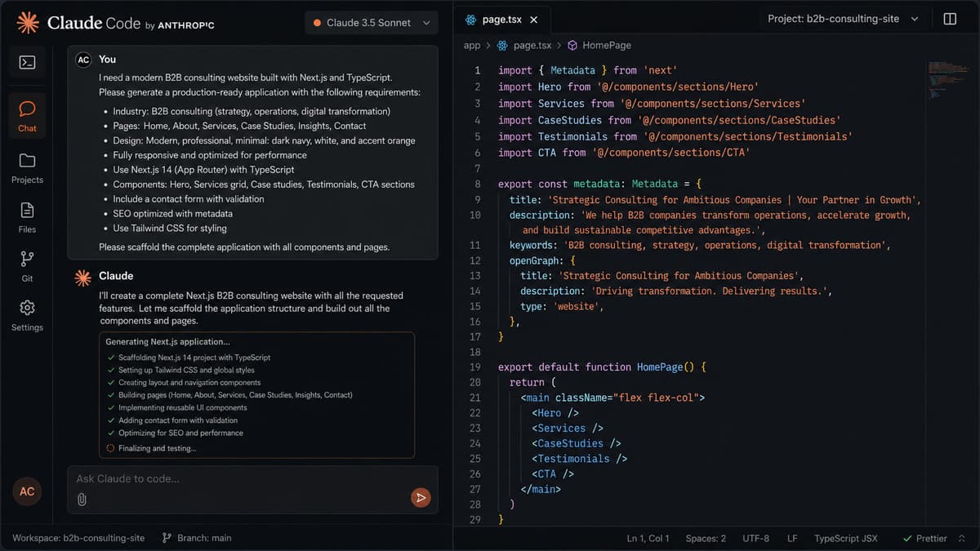This screenshot has height=551, width=980.
Task: Click the <Testimonials /> code line
Action: click(x=579, y=459)
